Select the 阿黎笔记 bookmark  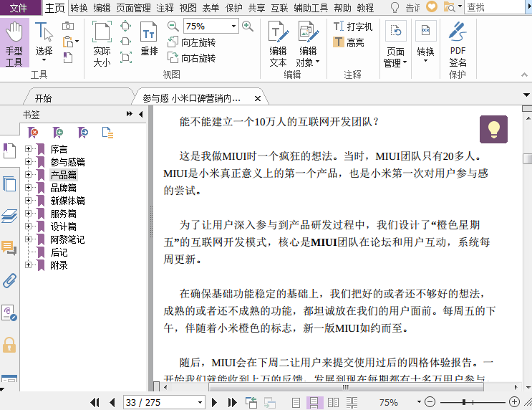coord(67,239)
